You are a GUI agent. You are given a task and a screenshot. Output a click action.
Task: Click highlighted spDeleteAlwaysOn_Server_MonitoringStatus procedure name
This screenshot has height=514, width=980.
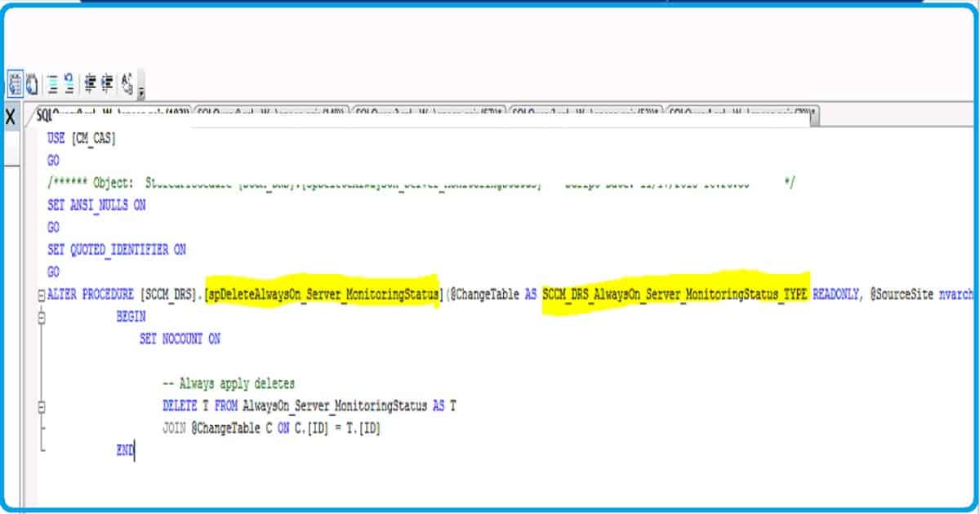pos(323,295)
